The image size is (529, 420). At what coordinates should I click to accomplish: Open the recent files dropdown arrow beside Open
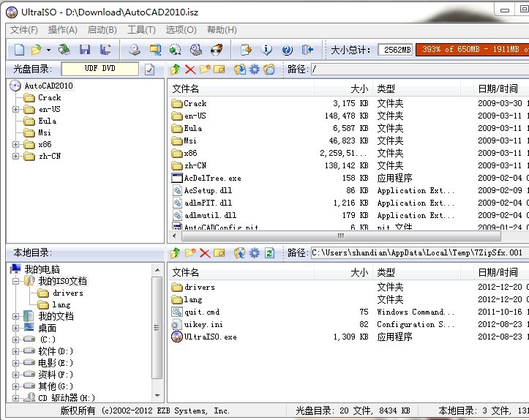click(x=48, y=50)
